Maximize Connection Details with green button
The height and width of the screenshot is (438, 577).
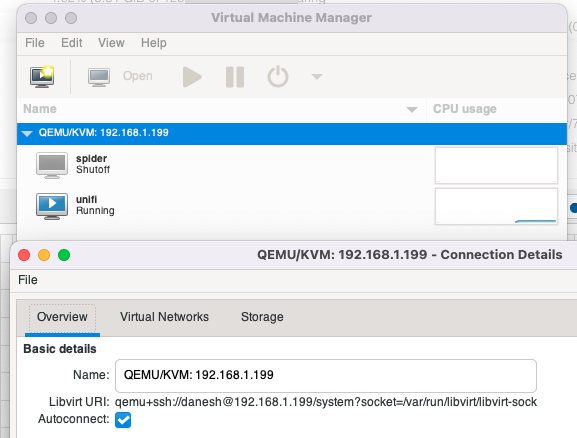click(x=64, y=255)
